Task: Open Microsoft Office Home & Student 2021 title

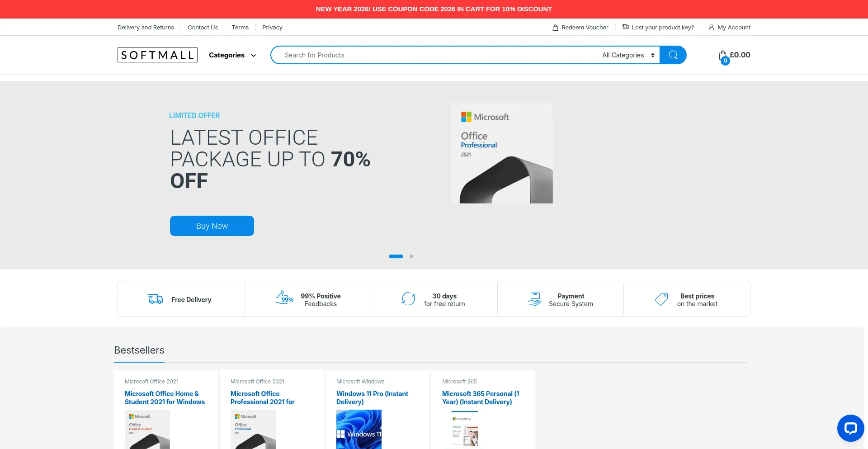Action: click(x=165, y=398)
